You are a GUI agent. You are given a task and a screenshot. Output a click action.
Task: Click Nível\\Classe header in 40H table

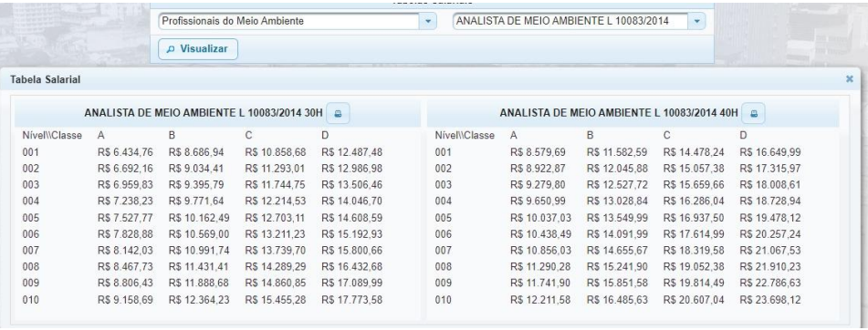click(x=465, y=136)
